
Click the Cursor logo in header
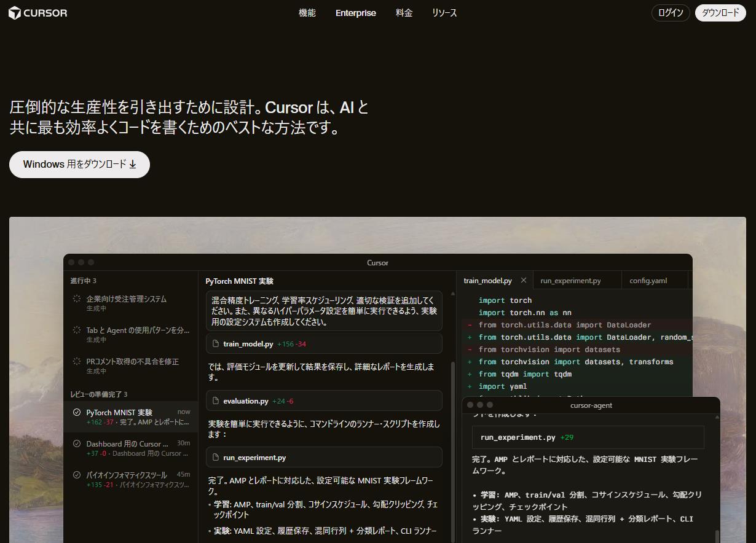pyautogui.click(x=37, y=13)
